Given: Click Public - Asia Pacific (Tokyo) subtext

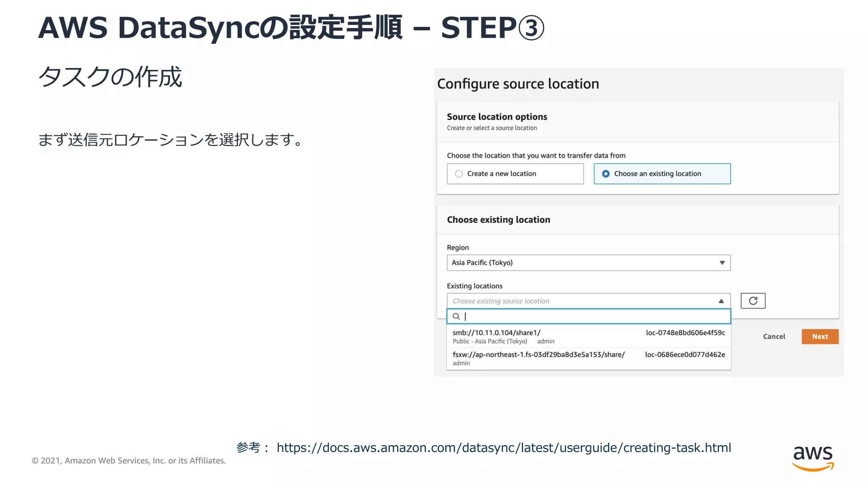Looking at the screenshot, I should [490, 341].
